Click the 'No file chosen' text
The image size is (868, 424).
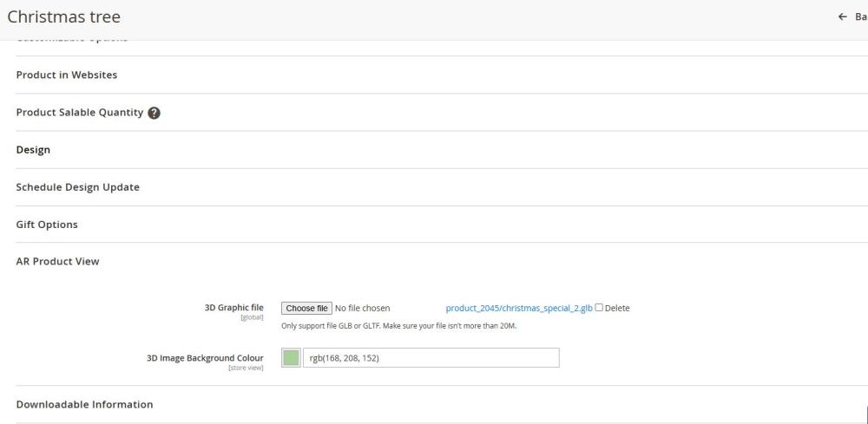[363, 308]
